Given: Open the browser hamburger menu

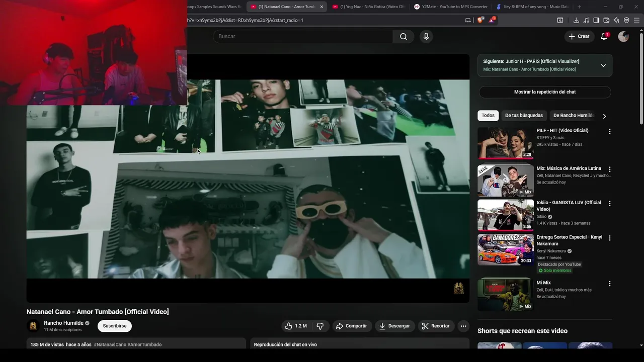Looking at the screenshot, I should pos(637,20).
